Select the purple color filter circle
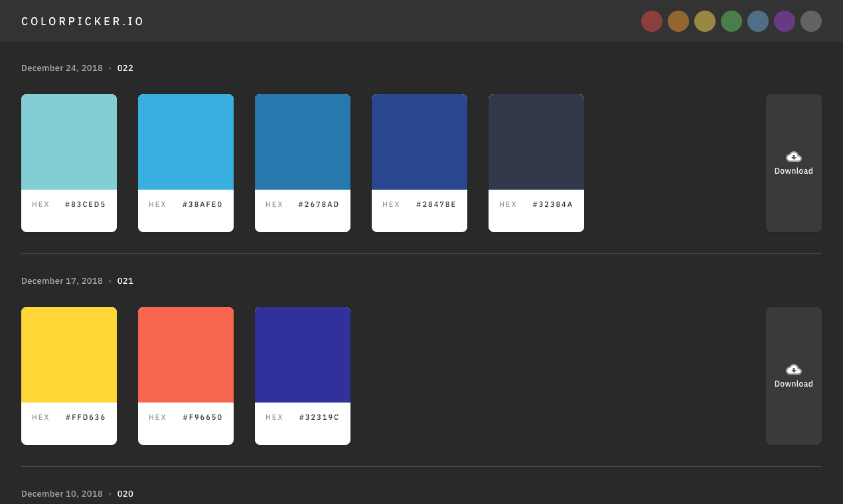The width and height of the screenshot is (843, 504). click(785, 21)
